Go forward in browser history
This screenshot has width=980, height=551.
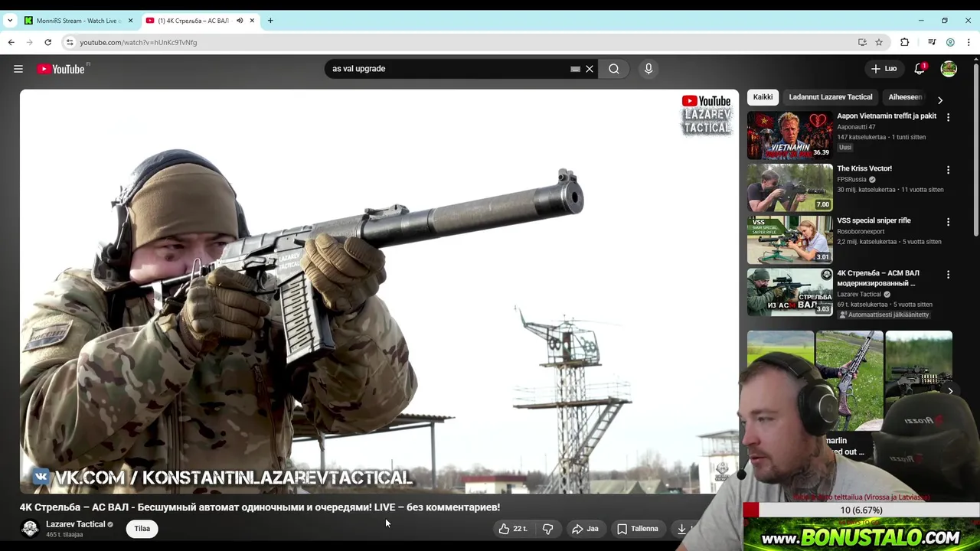pos(30,42)
